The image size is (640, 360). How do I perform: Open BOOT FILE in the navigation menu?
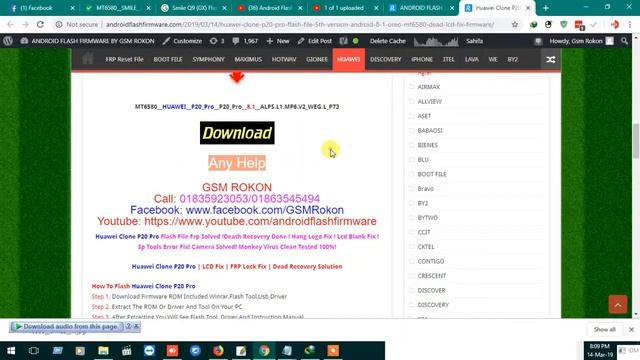(x=168, y=59)
